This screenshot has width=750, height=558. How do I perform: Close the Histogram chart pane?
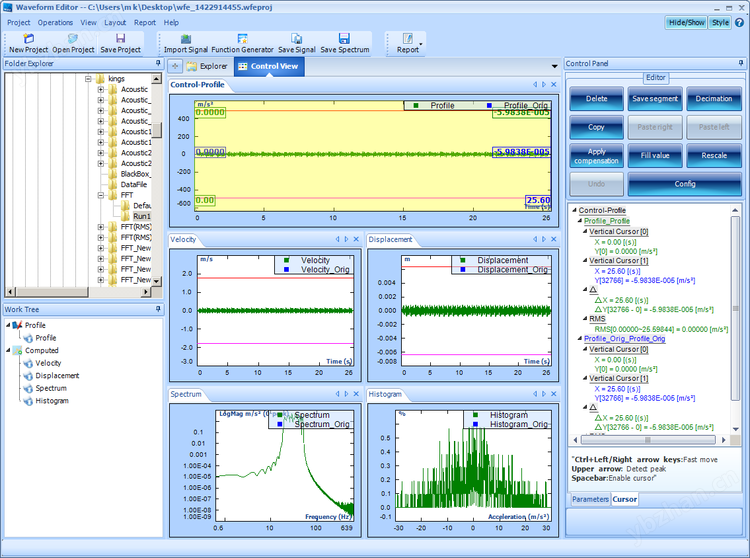point(554,394)
